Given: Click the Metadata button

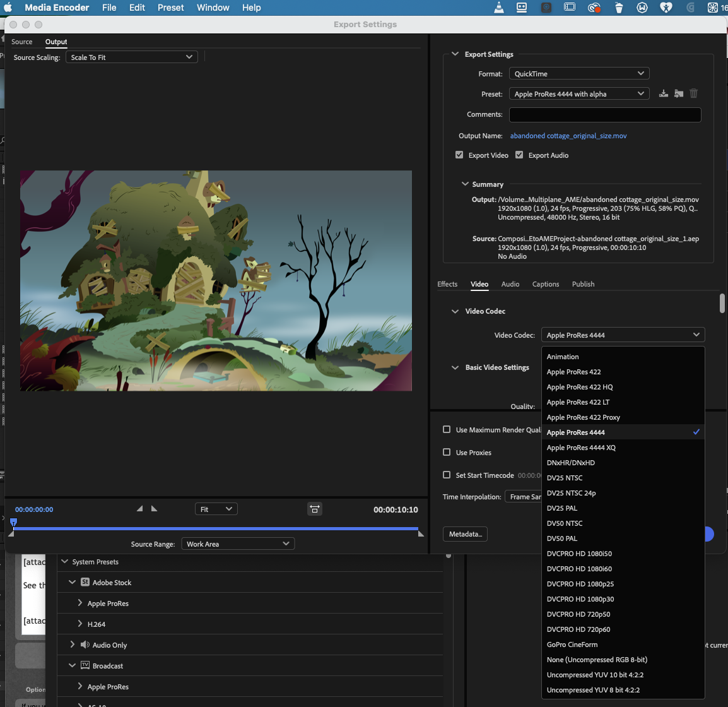Looking at the screenshot, I should 465,534.
